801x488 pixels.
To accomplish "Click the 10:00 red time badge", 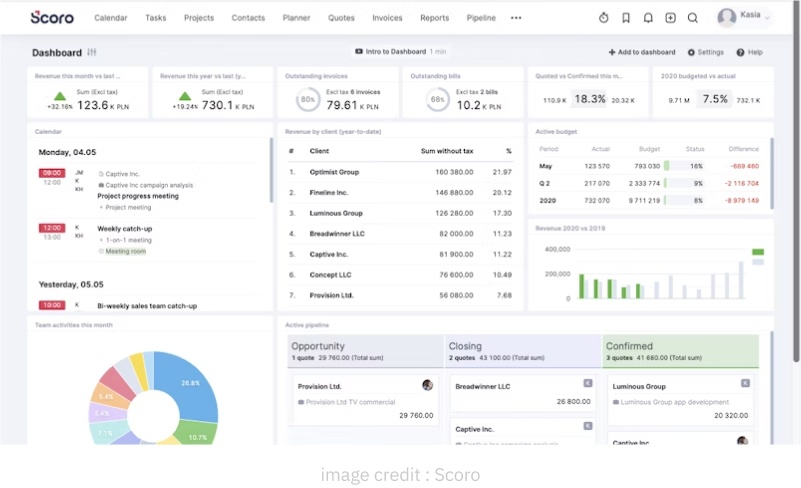I will tap(52, 305).
